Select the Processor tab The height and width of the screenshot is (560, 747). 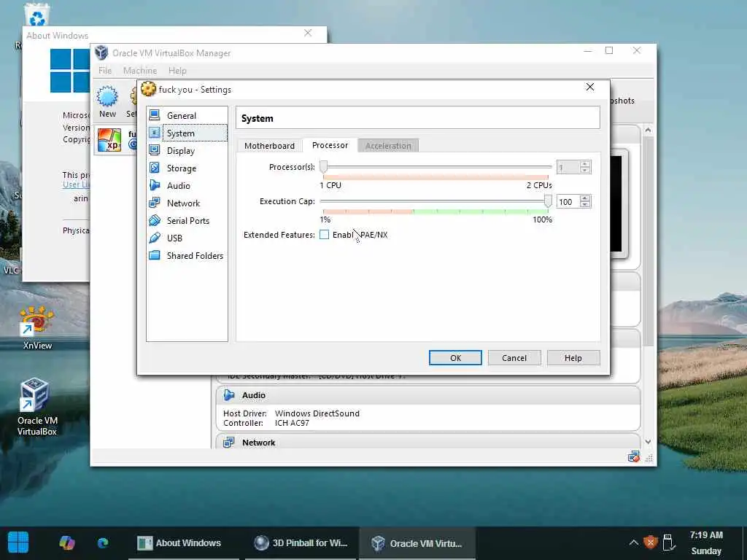click(x=330, y=145)
